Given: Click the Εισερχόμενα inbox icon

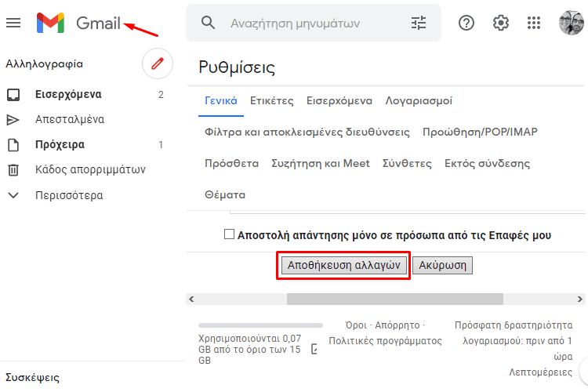Looking at the screenshot, I should [13, 95].
